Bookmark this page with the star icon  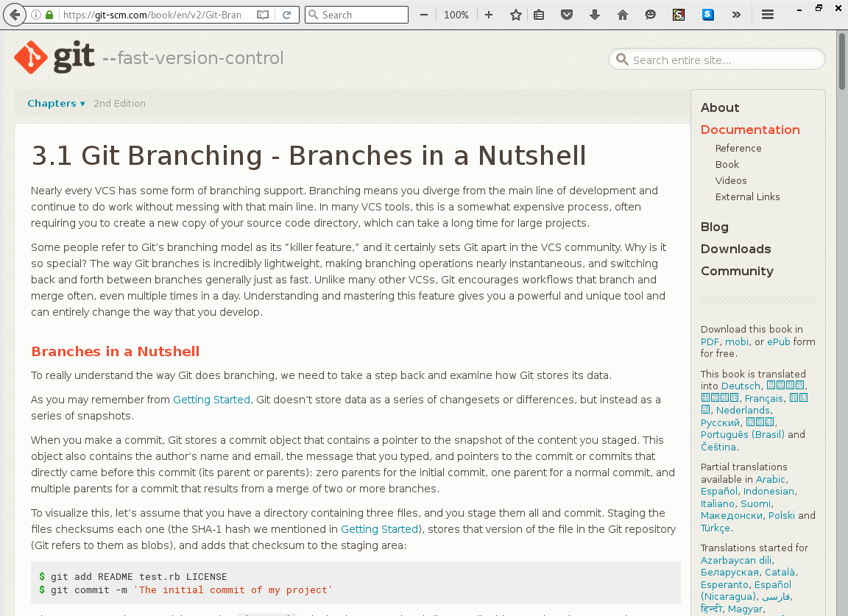[516, 15]
